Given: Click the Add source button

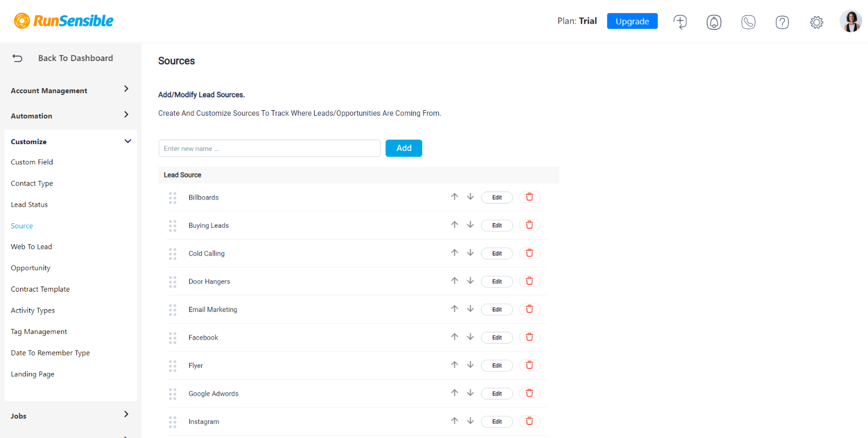Looking at the screenshot, I should point(403,148).
